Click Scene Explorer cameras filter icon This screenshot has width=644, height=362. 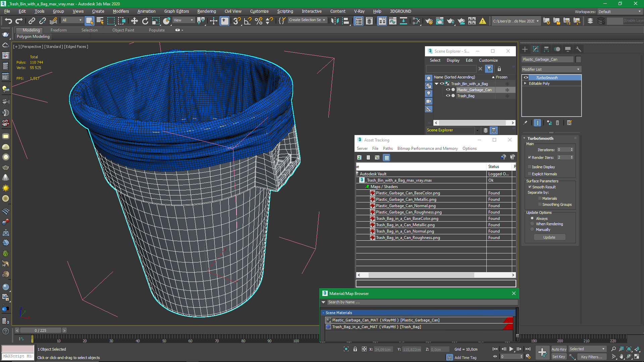[429, 101]
